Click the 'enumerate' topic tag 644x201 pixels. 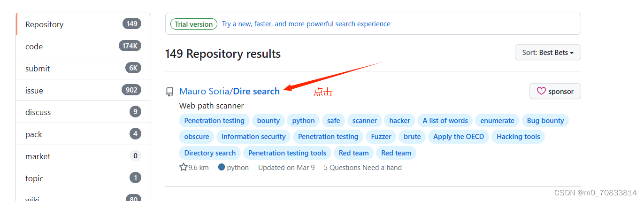click(498, 120)
